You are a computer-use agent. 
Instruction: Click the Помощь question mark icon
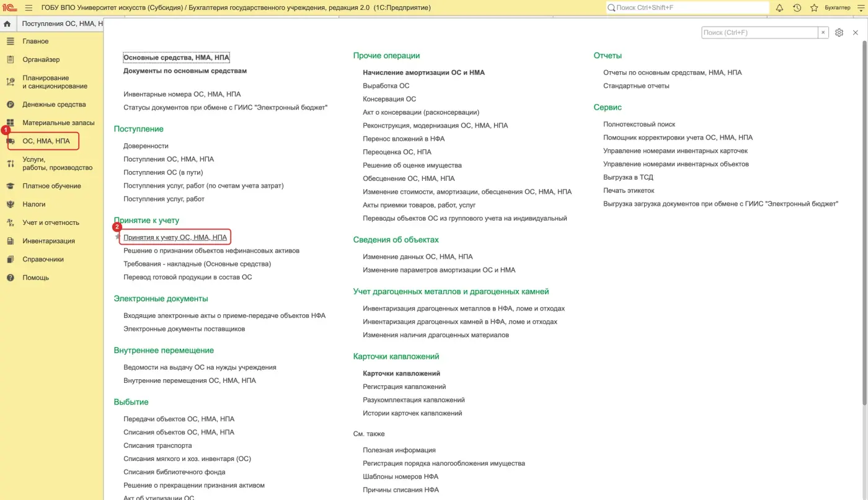point(10,278)
